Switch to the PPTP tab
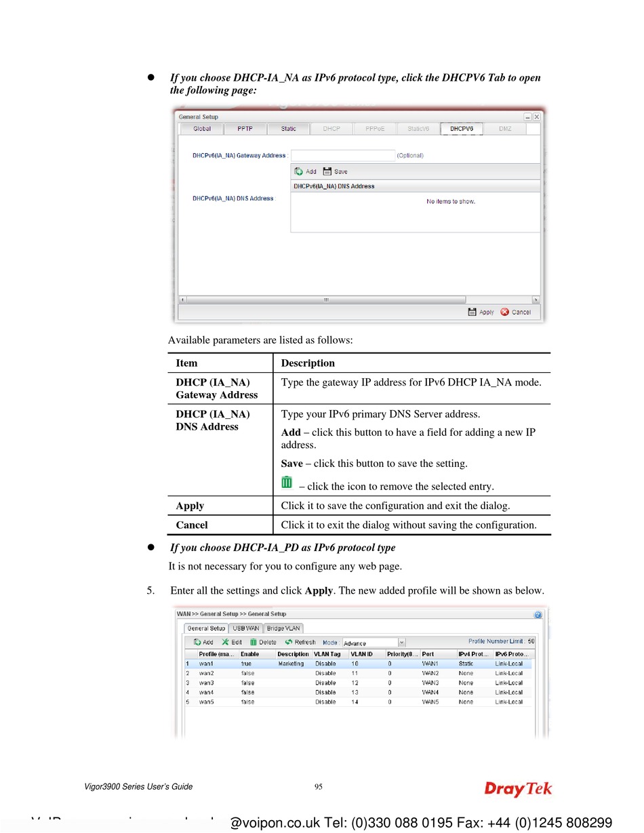This screenshot has width=644, height=833. tap(245, 129)
